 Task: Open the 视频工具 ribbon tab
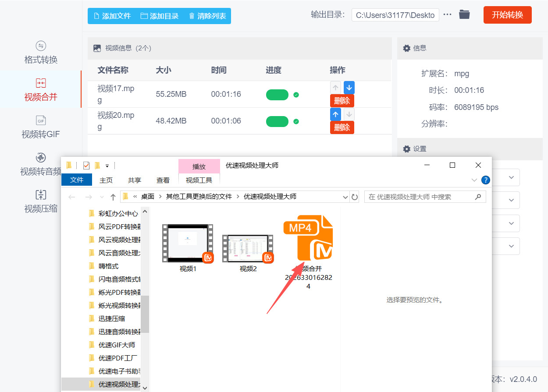pyautogui.click(x=199, y=180)
